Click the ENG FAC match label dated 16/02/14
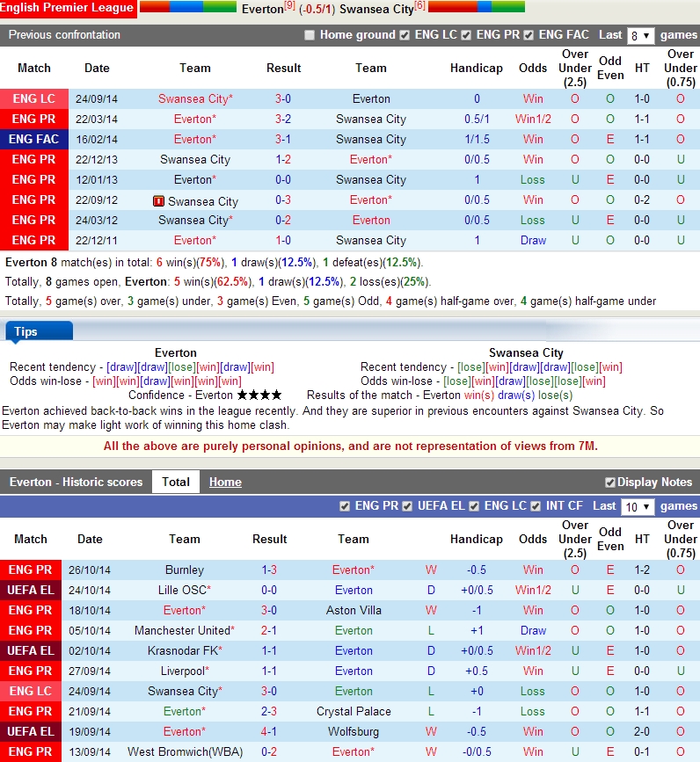Image resolution: width=700 pixels, height=762 pixels. click(x=33, y=139)
